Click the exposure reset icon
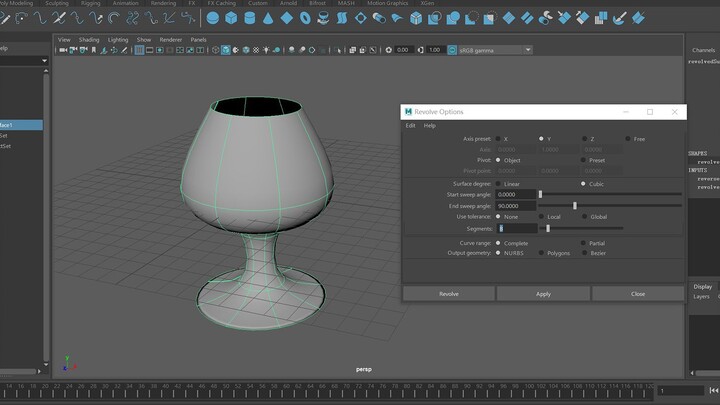This screenshot has height=405, width=720. [x=388, y=50]
